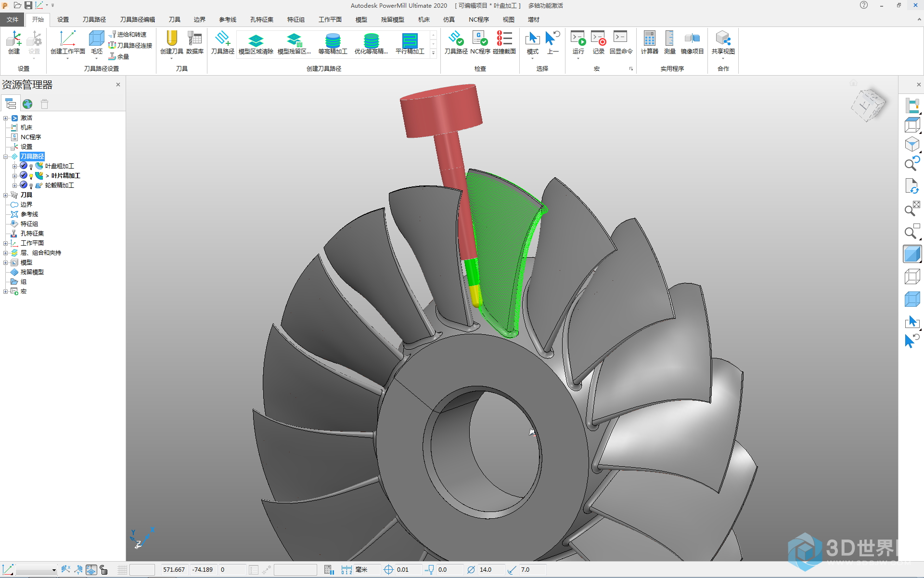Toggle checkmark for 轮毂精加工 toolpath
This screenshot has width=924, height=578.
tap(24, 185)
